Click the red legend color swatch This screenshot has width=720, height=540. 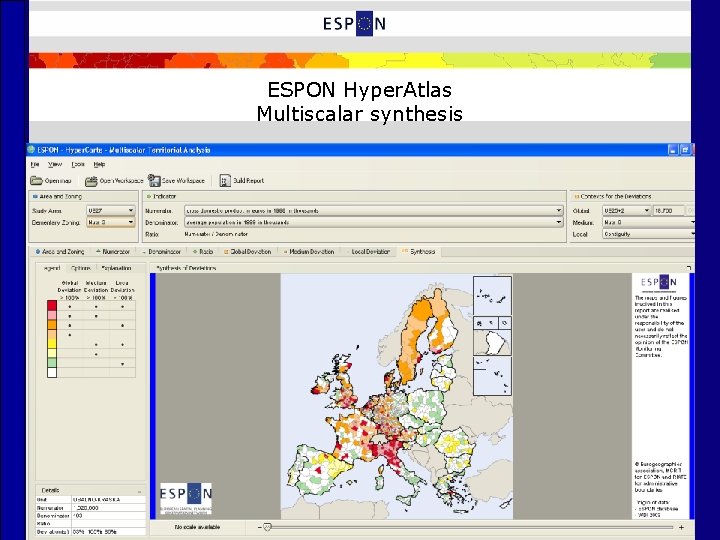coord(52,305)
